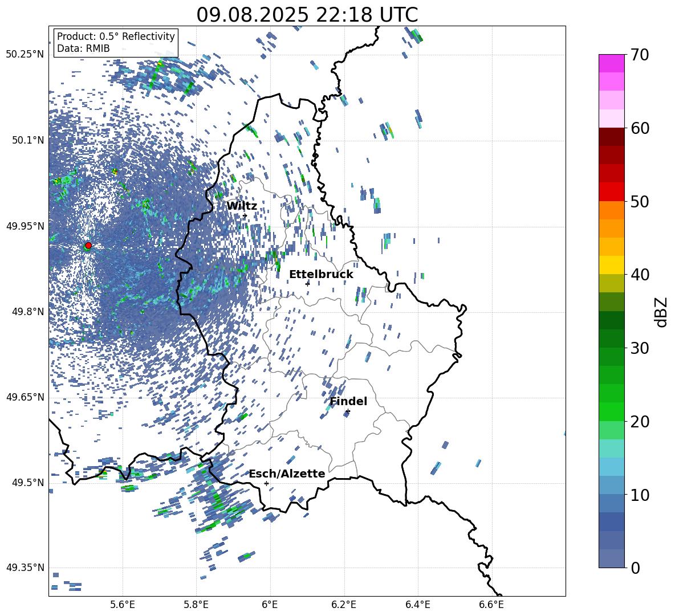The height and width of the screenshot is (616, 675).
Task: Click the red radar site marker
Action: coord(88,246)
